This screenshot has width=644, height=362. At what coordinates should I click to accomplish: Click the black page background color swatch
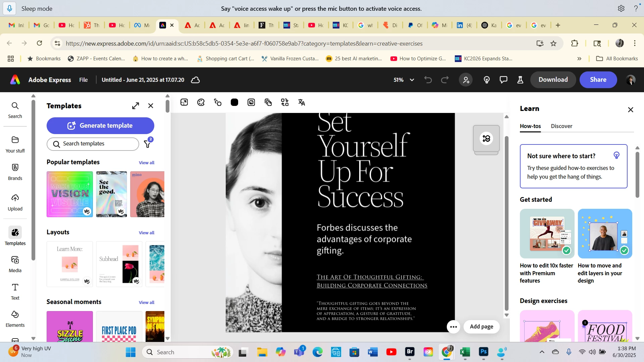(234, 103)
